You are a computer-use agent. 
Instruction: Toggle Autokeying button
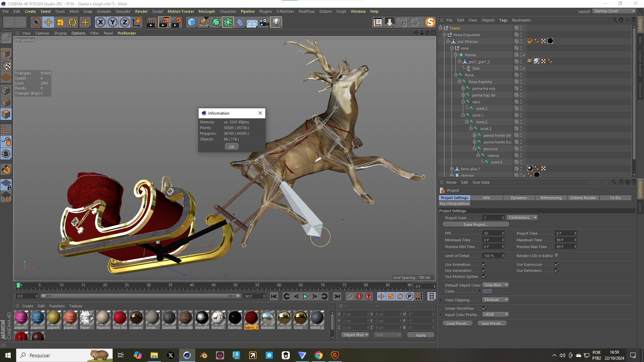[359, 296]
